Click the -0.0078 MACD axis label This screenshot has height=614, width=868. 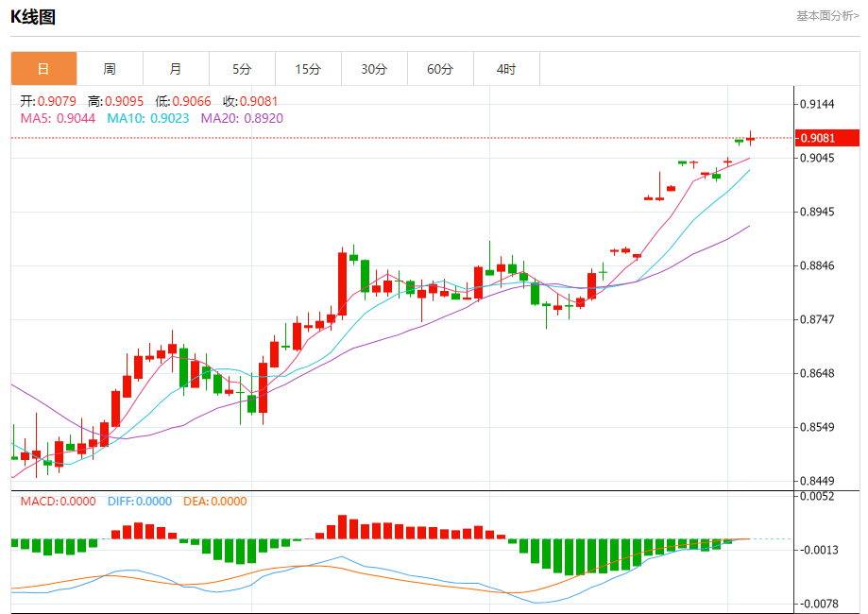(x=819, y=604)
